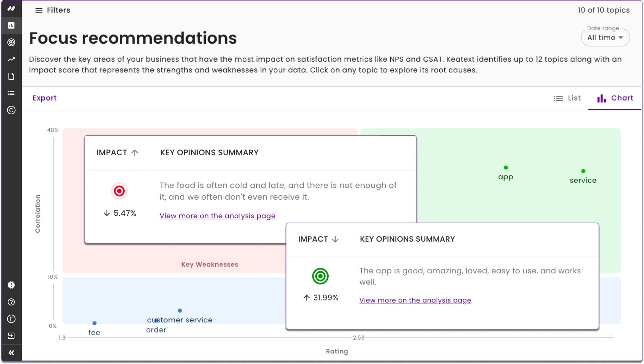Screen dimensions: 644x364
Task: Open analysis page link under food summary
Action: coord(217,216)
